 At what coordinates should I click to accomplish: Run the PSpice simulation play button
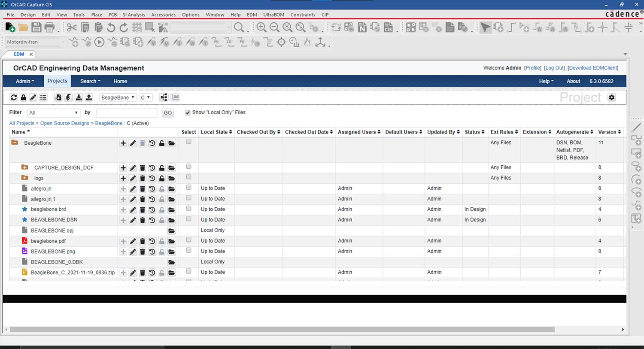click(x=99, y=42)
